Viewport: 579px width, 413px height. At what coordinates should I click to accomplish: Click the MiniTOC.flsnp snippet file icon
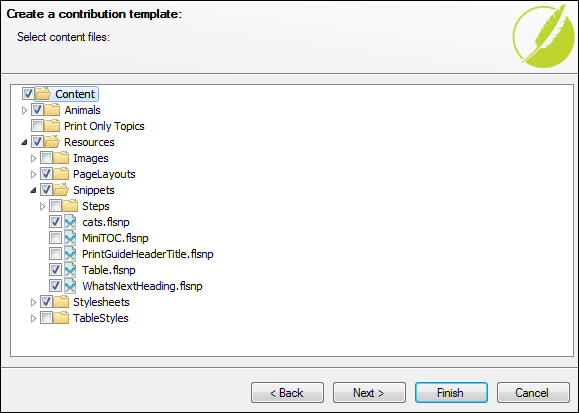(70, 238)
